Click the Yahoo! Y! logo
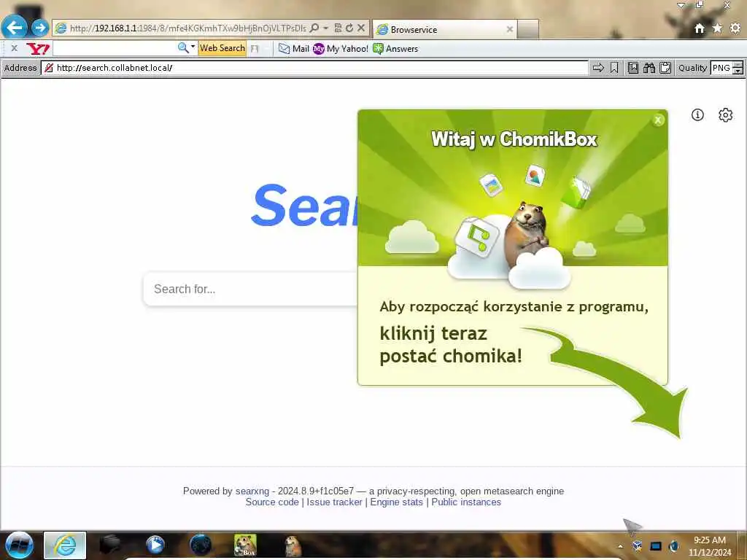Viewport: 747px width, 560px height. (x=38, y=48)
